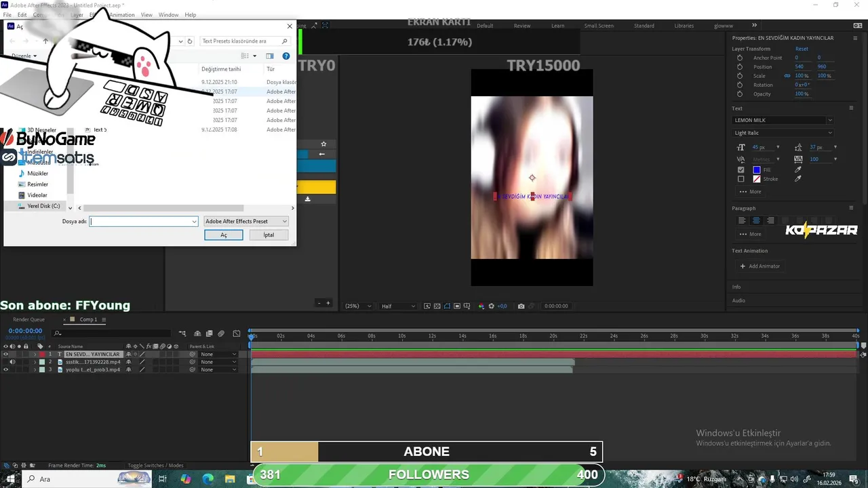Image resolution: width=868 pixels, height=488 pixels.
Task: Open the Paragraph section options menu
Action: point(851,208)
